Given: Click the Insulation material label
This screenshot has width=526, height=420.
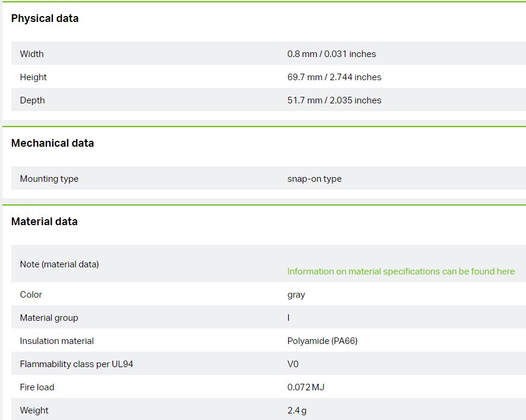Looking at the screenshot, I should click(56, 341).
